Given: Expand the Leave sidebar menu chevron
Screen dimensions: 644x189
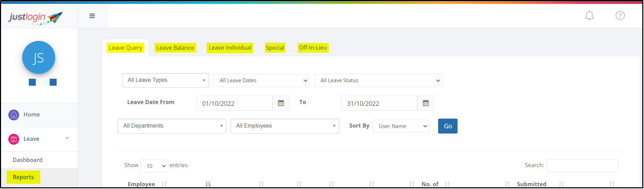Looking at the screenshot, I should pyautogui.click(x=67, y=138).
